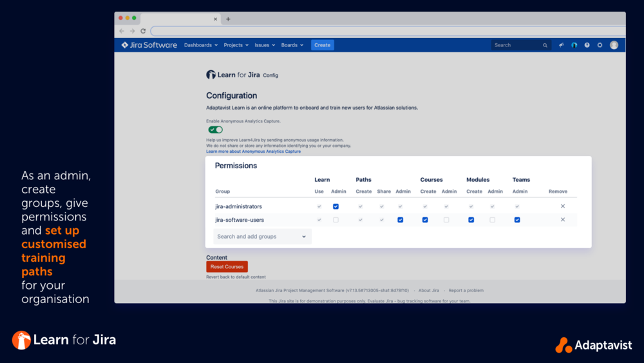
Task: Open the Report a problem link
Action: click(466, 290)
